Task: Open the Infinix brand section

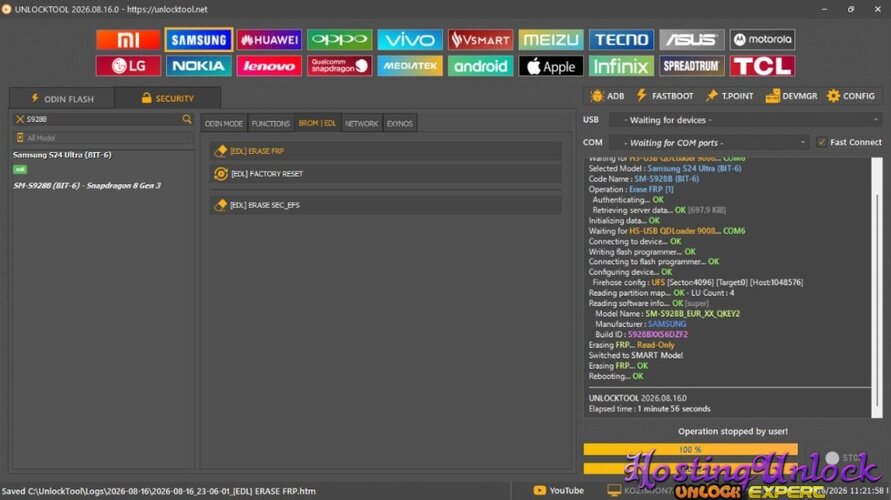Action: 621,66
